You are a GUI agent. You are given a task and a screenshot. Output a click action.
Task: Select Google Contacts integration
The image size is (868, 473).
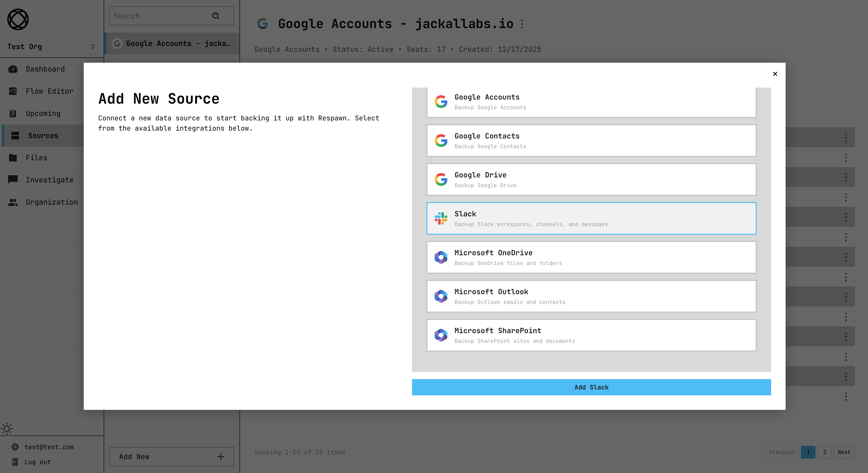point(591,141)
